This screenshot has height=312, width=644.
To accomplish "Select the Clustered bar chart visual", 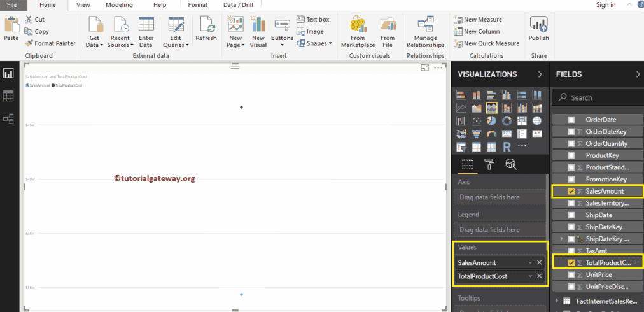I will click(x=492, y=95).
